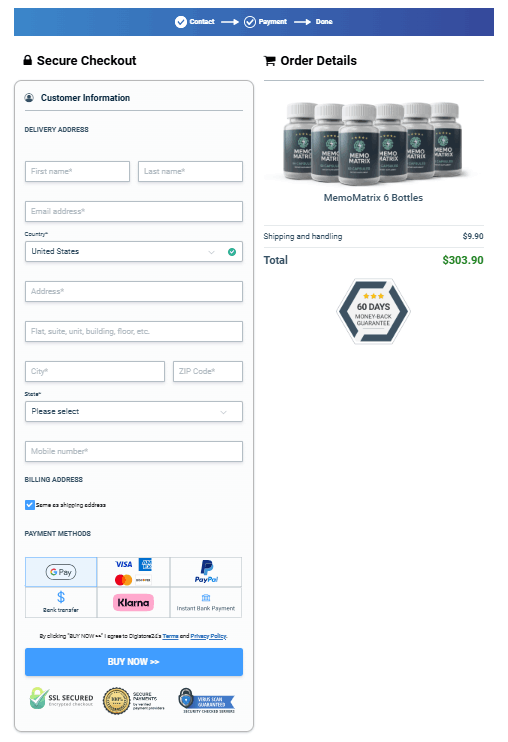
Task: Click the 60 Days money-back guarantee badge
Action: pos(373,311)
